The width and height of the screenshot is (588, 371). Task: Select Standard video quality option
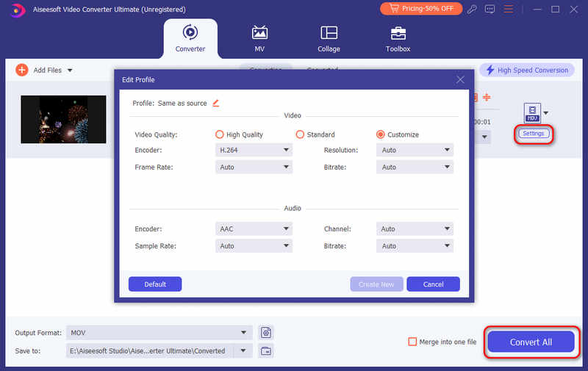tap(315, 134)
